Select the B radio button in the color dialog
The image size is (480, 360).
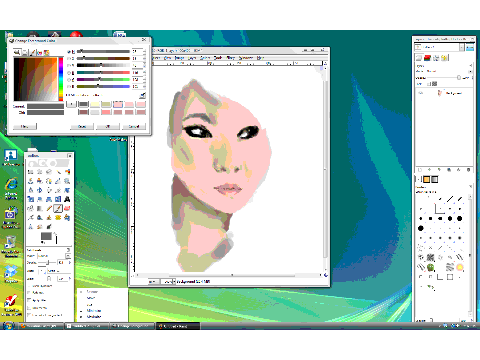click(69, 87)
